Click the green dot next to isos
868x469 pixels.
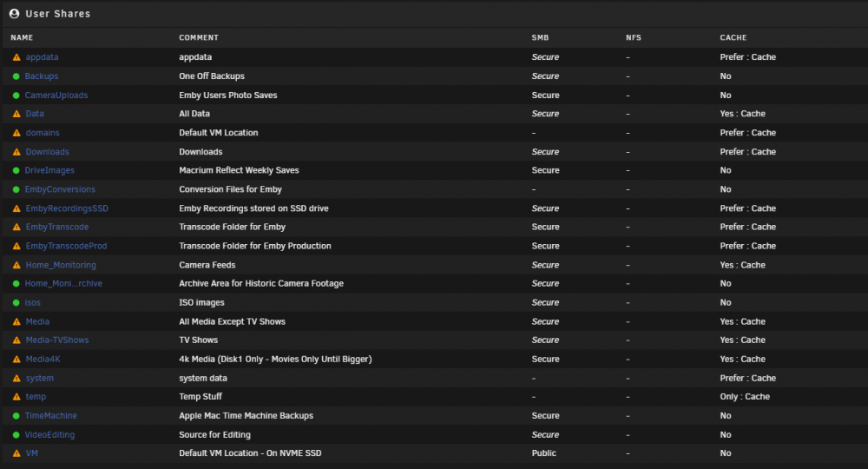tap(16, 303)
